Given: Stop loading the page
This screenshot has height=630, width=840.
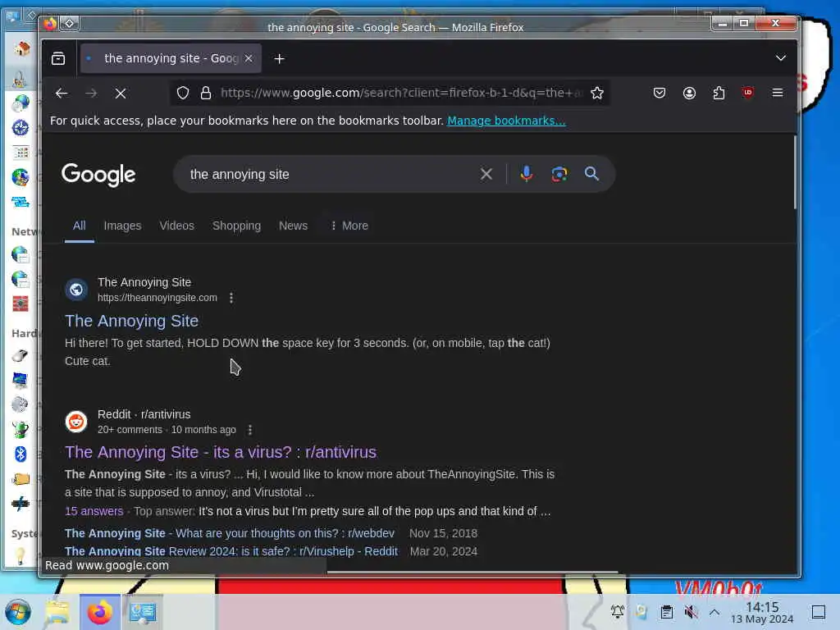Looking at the screenshot, I should (121, 94).
